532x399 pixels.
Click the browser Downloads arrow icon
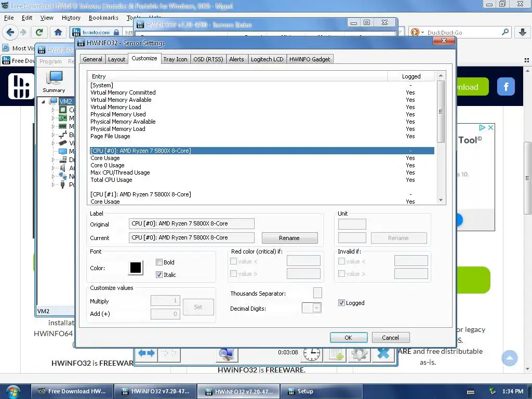coord(523,32)
